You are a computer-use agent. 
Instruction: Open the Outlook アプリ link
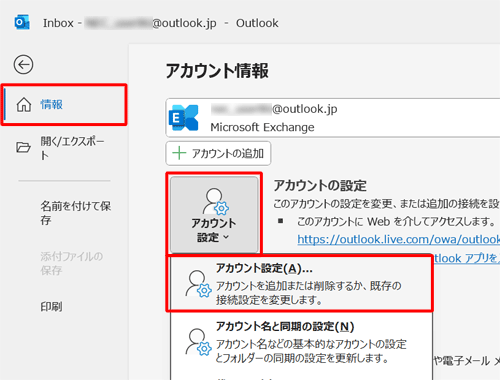(467, 258)
